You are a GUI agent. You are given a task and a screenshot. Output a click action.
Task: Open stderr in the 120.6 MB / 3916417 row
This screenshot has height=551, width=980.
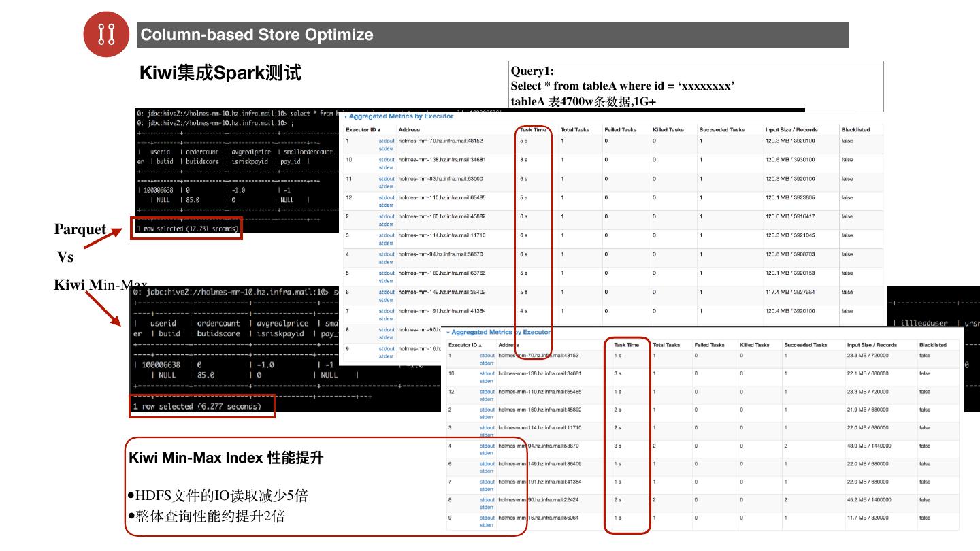pos(386,224)
